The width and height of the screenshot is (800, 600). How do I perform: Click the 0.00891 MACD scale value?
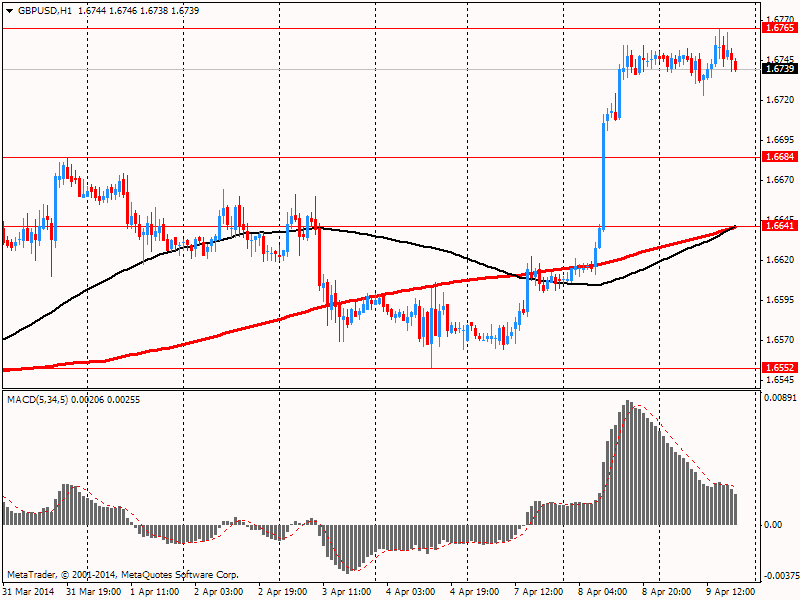pos(781,398)
